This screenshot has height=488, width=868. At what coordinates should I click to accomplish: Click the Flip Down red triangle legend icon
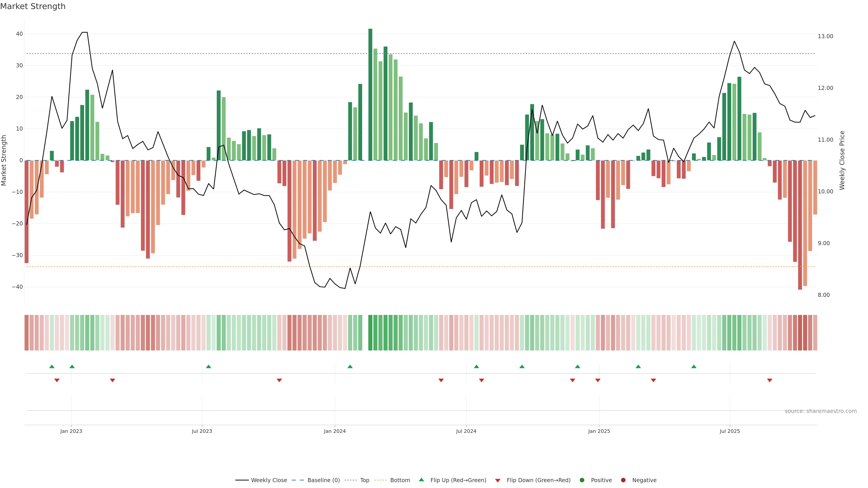[x=498, y=481]
